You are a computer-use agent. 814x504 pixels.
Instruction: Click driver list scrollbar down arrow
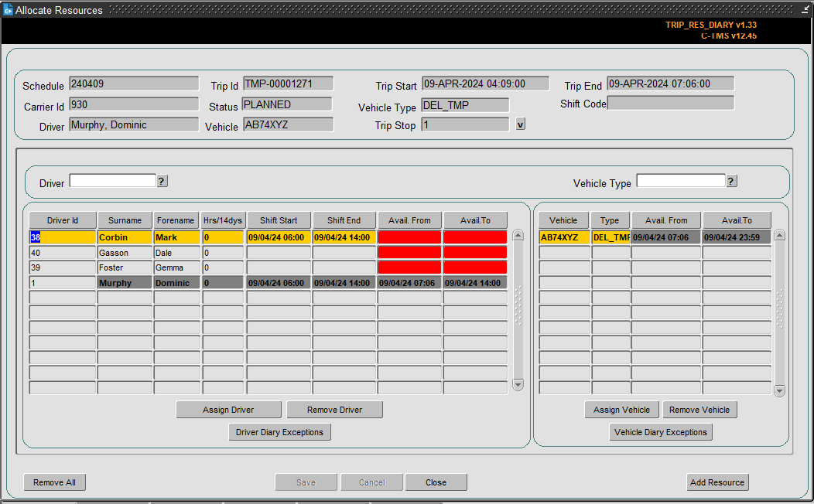(518, 384)
